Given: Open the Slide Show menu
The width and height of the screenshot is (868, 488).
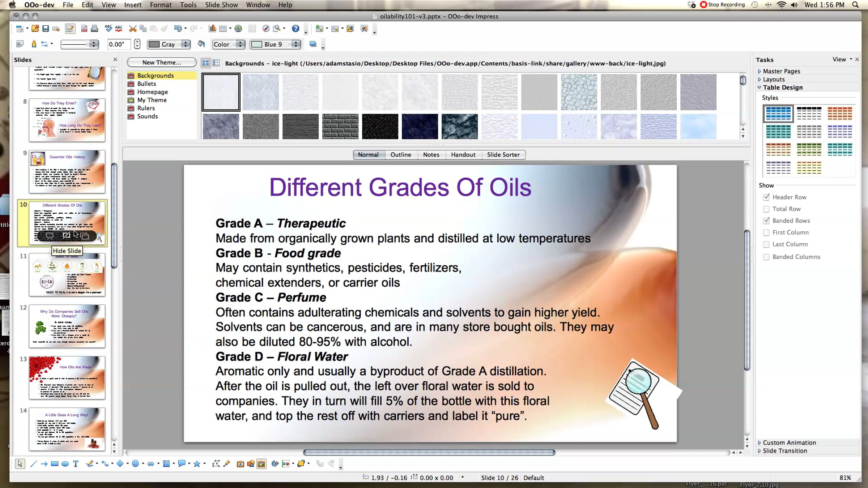Looking at the screenshot, I should pos(221,5).
